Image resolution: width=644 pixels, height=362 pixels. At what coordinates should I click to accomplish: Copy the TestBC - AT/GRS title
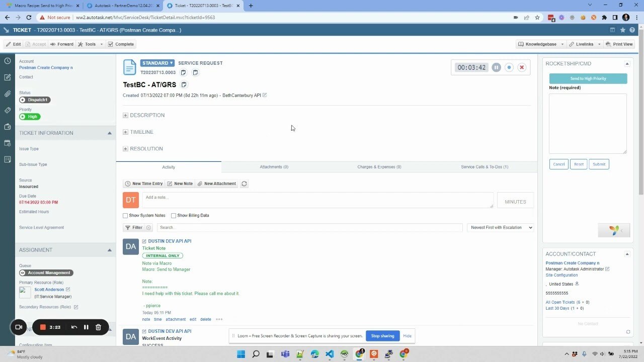tap(184, 85)
